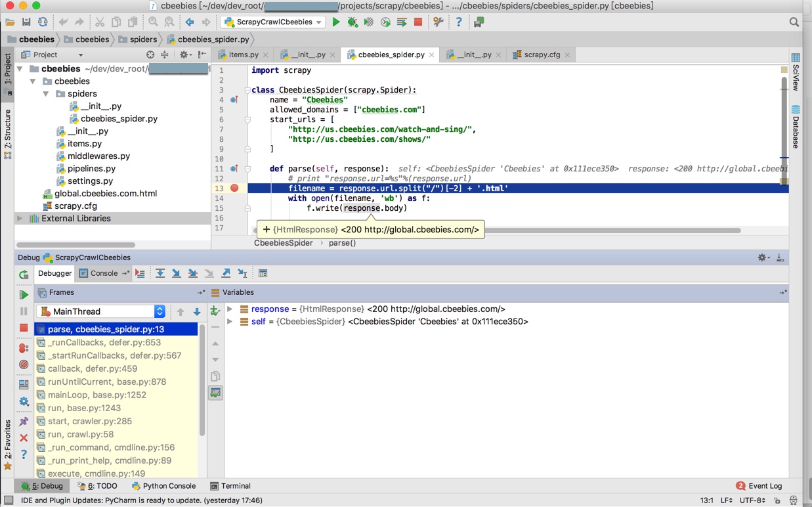Open the Terminal tool window
The image size is (812, 507).
(x=230, y=486)
